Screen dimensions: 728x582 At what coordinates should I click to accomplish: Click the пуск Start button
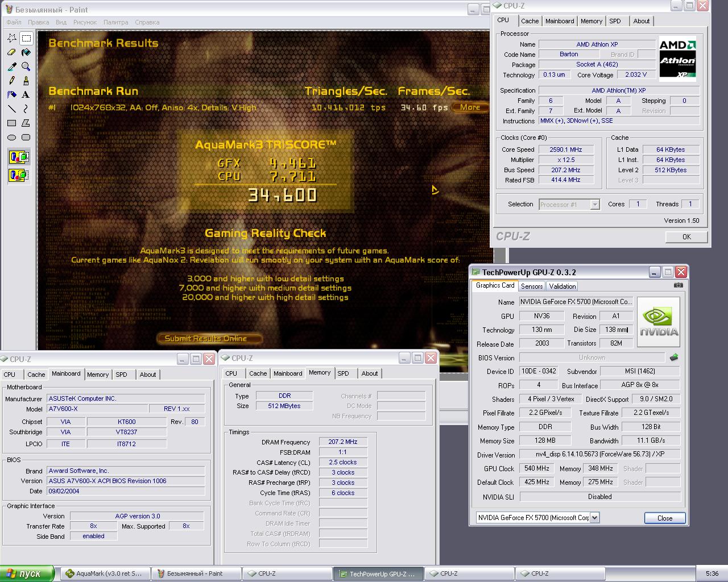(x=27, y=573)
